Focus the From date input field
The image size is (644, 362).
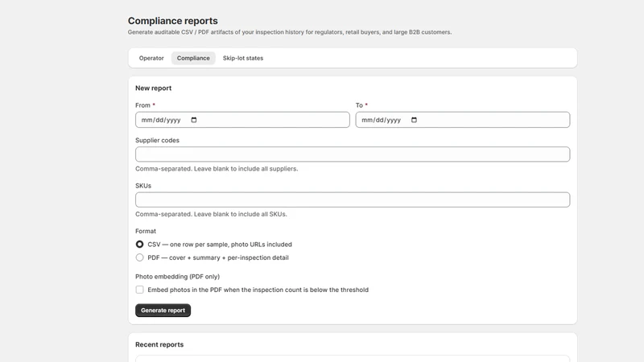tap(242, 120)
